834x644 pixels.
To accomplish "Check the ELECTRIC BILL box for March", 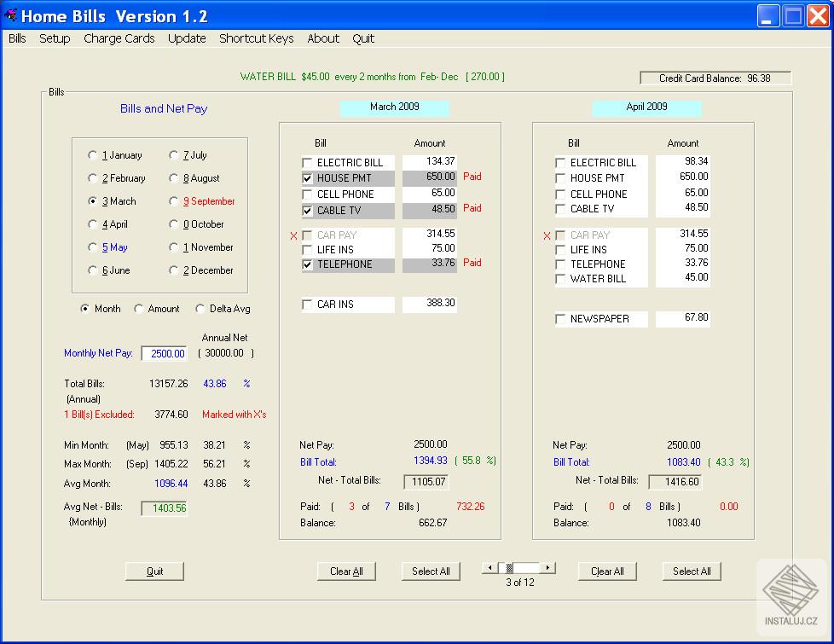I will (307, 163).
